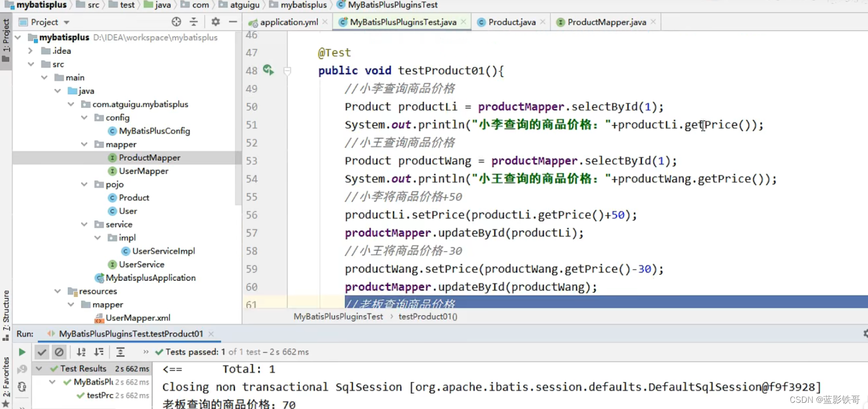Collapse the config package
The width and height of the screenshot is (868, 409).
pos(84,118)
